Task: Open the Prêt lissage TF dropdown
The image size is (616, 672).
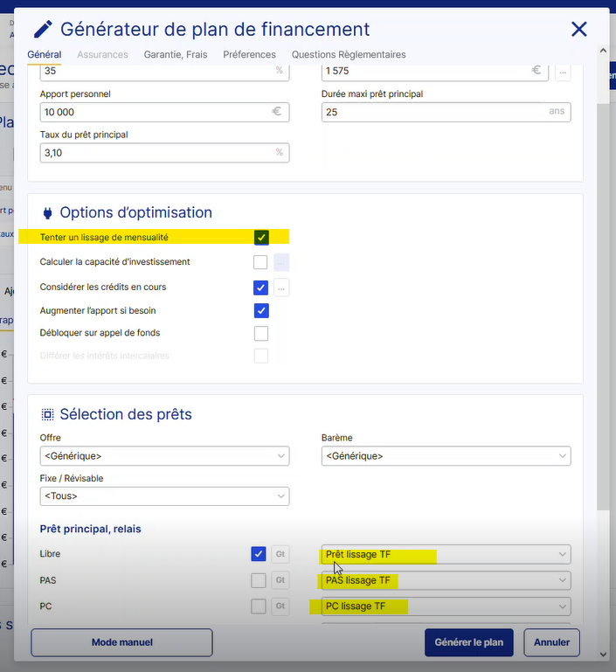Action: point(446,554)
